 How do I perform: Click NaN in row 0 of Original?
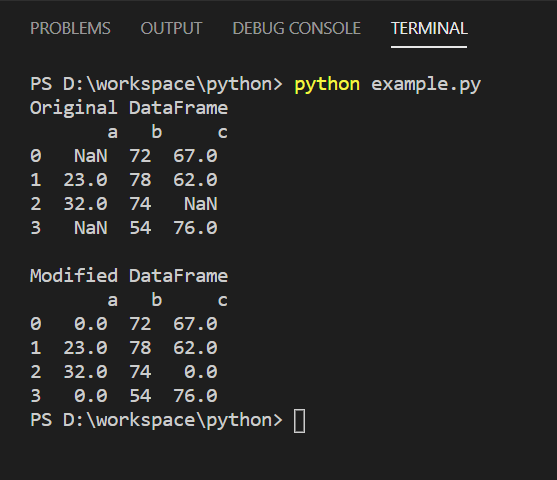point(91,156)
